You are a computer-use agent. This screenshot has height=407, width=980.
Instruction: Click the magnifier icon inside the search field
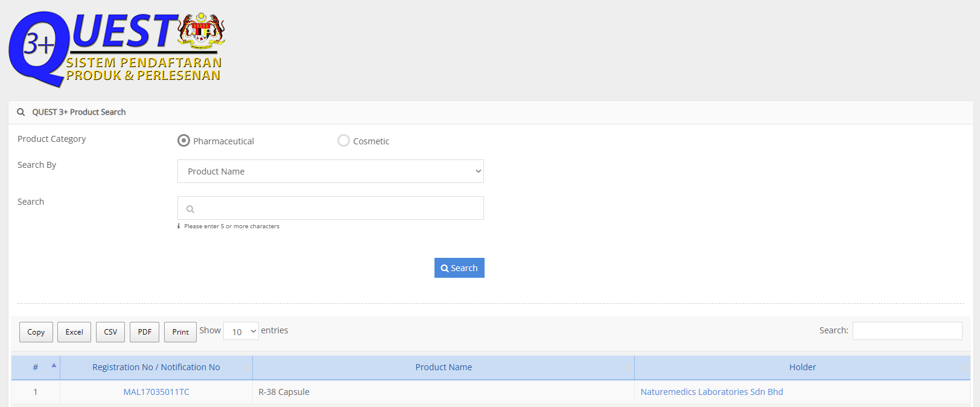pyautogui.click(x=190, y=210)
